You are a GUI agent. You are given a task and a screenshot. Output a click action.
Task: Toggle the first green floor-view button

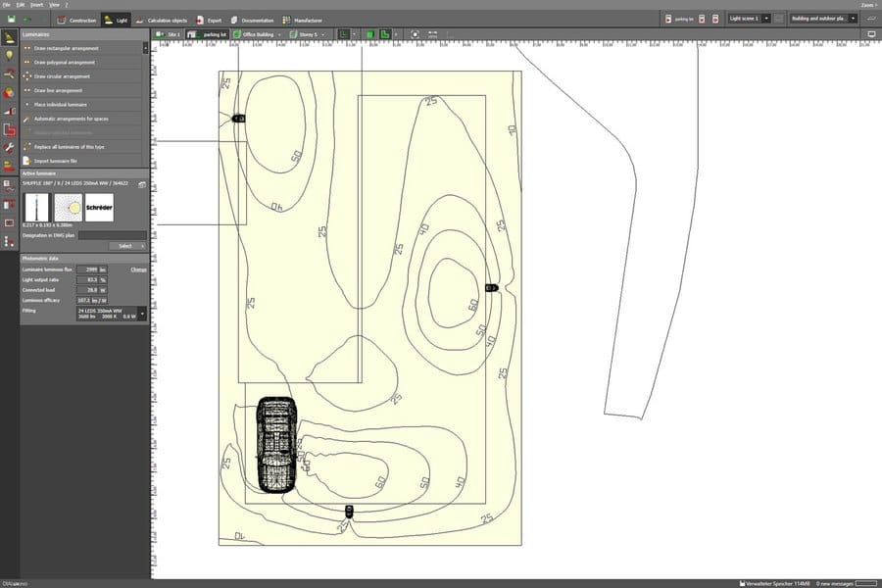(369, 34)
